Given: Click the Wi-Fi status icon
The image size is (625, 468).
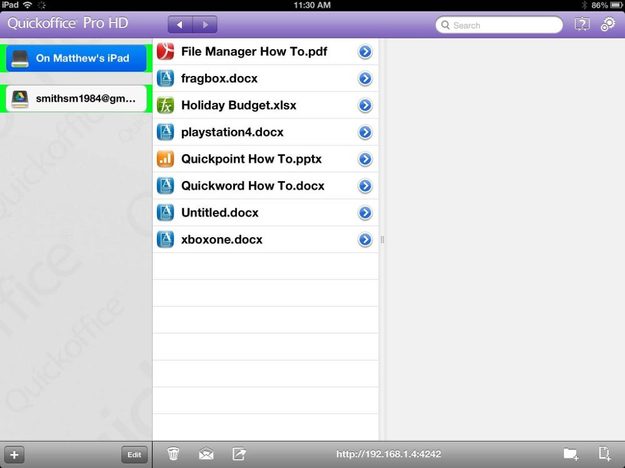Looking at the screenshot, I should point(28,5).
